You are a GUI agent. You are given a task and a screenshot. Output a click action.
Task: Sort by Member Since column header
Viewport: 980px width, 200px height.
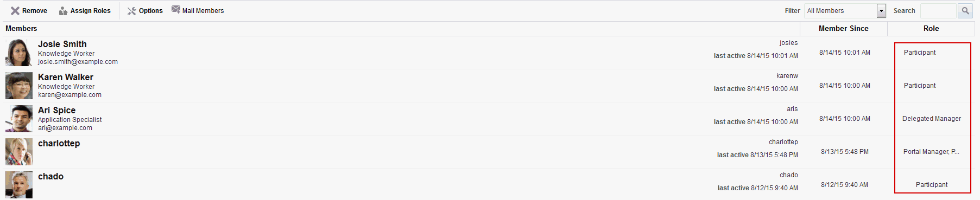coord(844,29)
